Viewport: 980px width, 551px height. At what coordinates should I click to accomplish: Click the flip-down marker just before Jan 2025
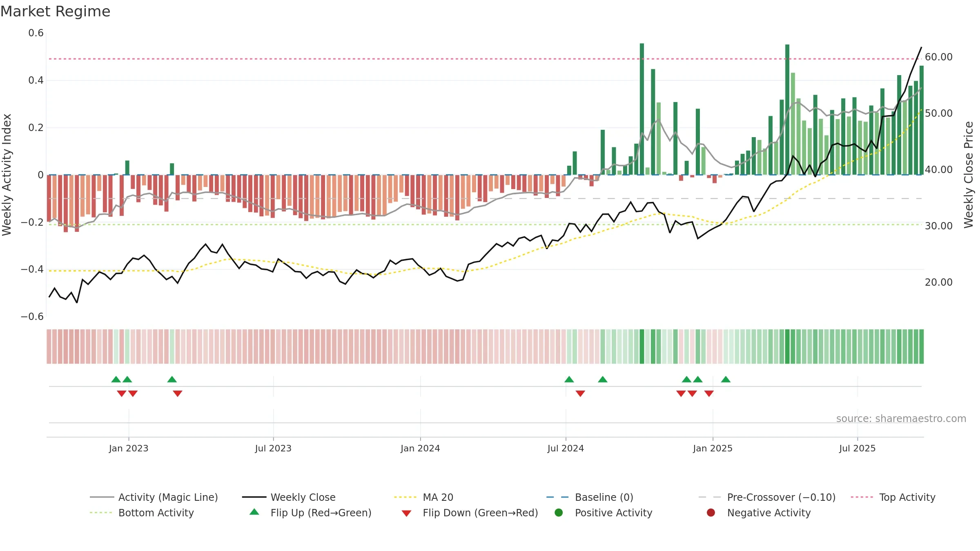[709, 393]
